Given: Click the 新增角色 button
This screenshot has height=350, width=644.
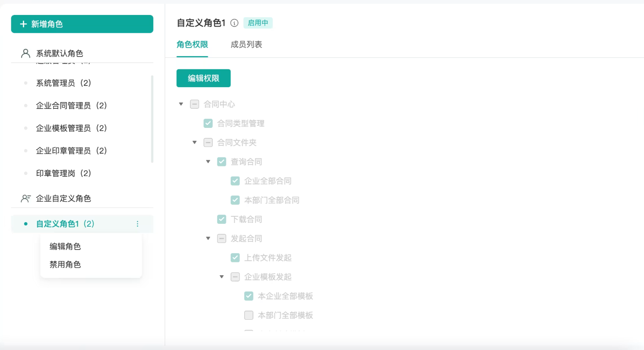Looking at the screenshot, I should [82, 24].
